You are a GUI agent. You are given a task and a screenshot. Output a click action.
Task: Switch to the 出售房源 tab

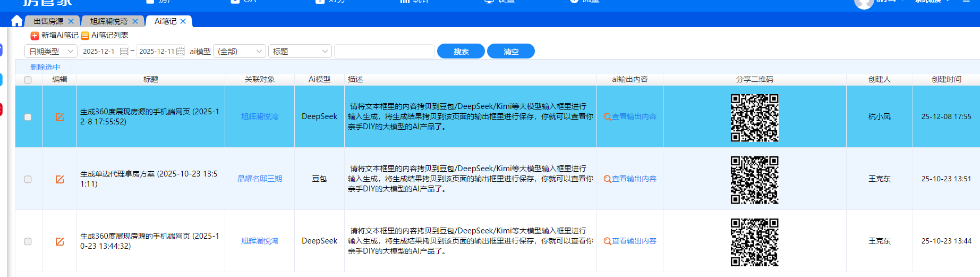[48, 21]
